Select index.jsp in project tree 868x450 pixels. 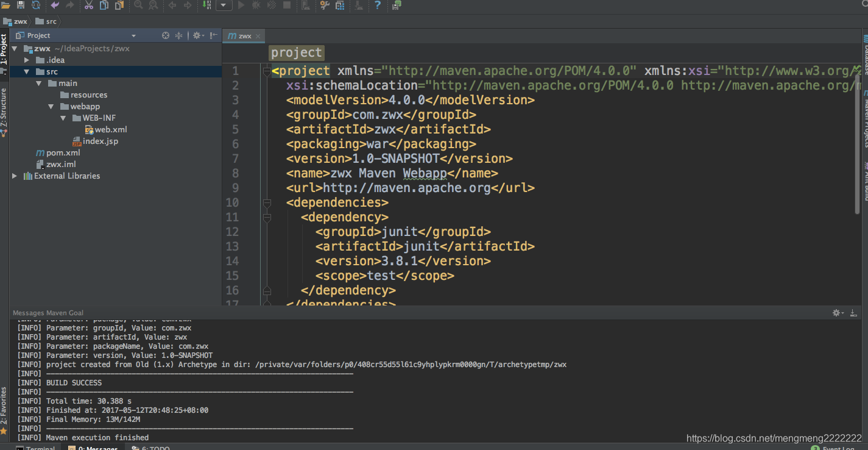[96, 141]
